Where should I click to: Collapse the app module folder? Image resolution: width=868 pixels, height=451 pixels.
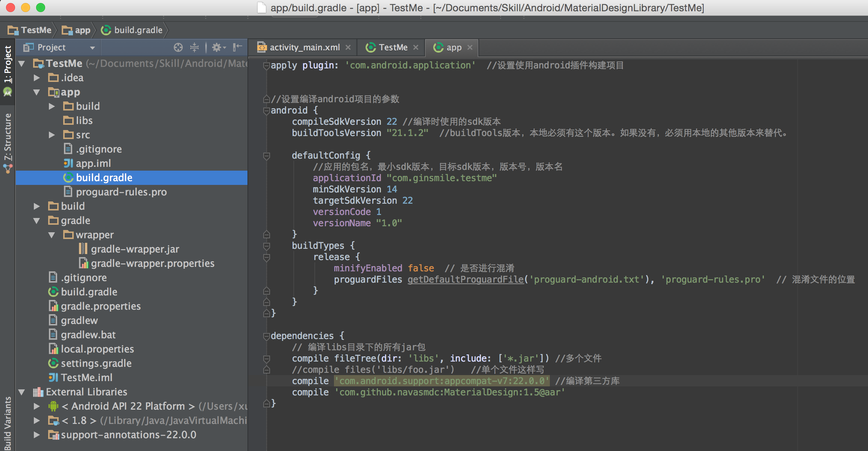tap(37, 92)
